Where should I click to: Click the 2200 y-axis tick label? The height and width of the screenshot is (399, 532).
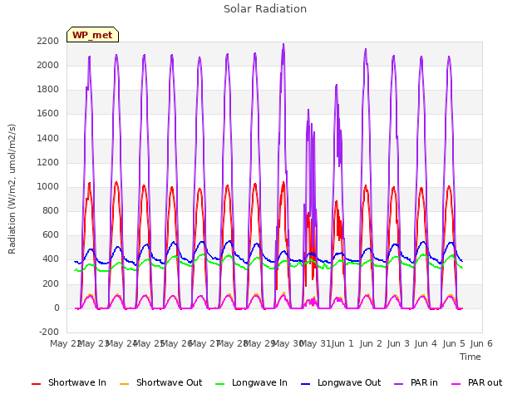pyautogui.click(x=48, y=41)
